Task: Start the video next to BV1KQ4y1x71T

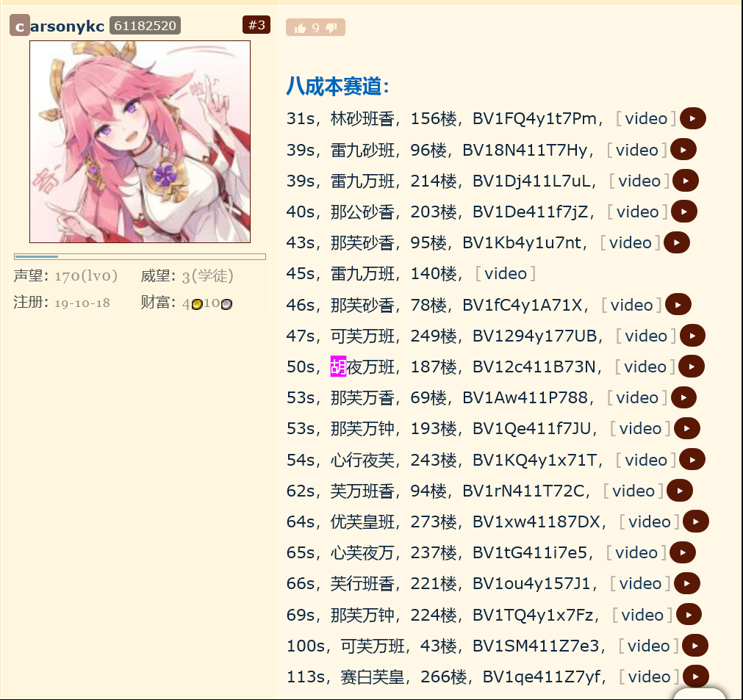Action: point(692,459)
